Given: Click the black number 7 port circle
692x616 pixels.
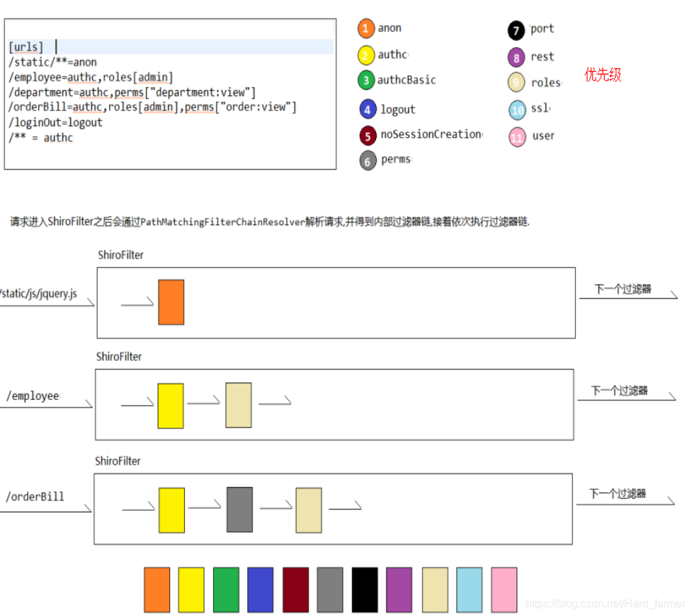Looking at the screenshot, I should tap(516, 31).
